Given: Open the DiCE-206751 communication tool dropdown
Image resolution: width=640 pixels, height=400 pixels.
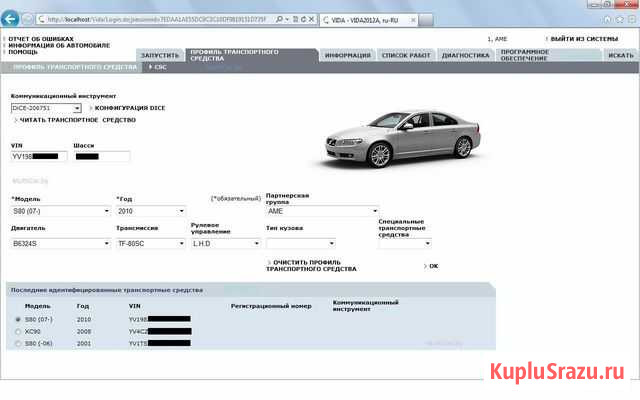Looking at the screenshot, I should click(x=46, y=107).
